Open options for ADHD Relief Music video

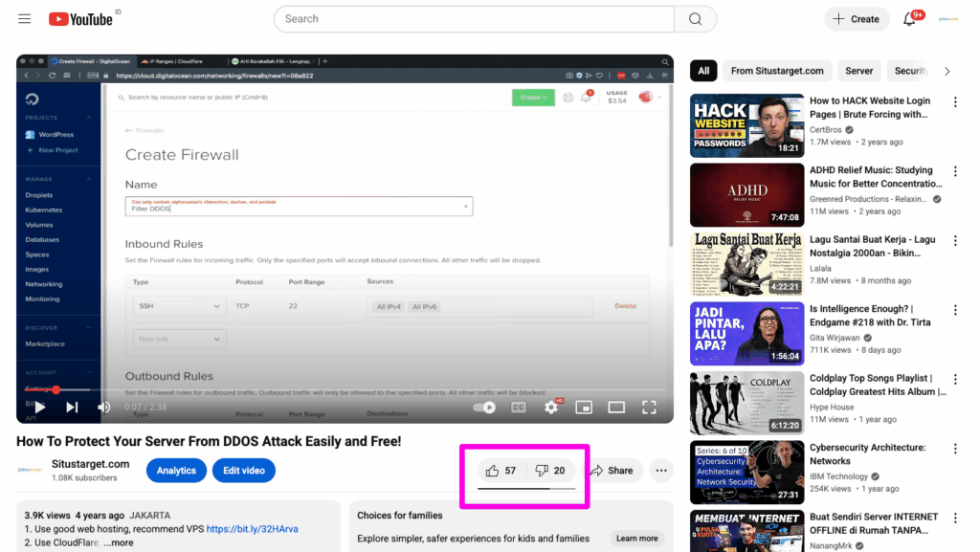pyautogui.click(x=955, y=171)
